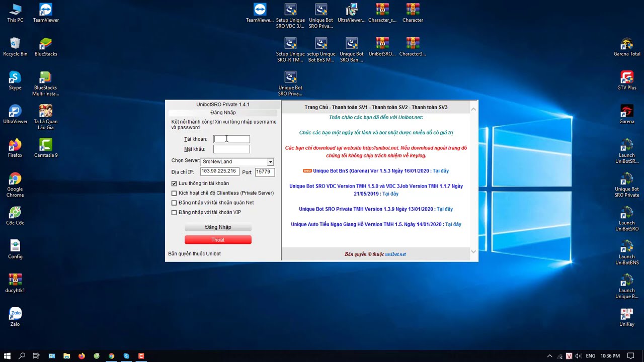Open Thanh toán SV1 link
644x362 pixels.
coord(350,107)
